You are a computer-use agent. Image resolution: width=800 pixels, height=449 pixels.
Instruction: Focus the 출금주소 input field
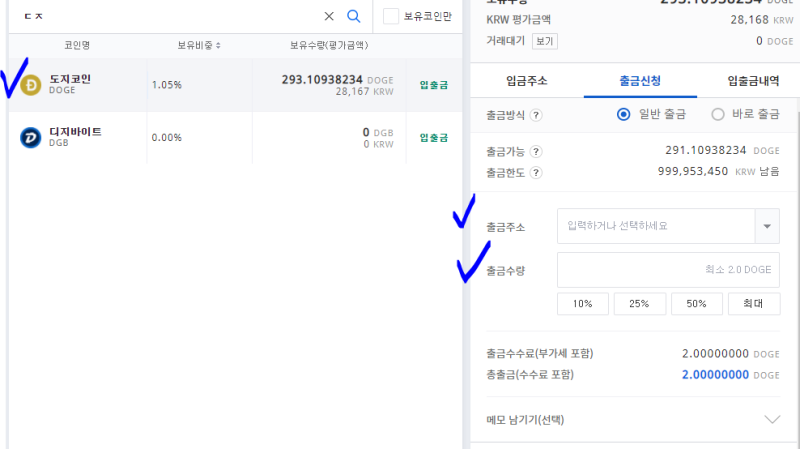coord(656,226)
